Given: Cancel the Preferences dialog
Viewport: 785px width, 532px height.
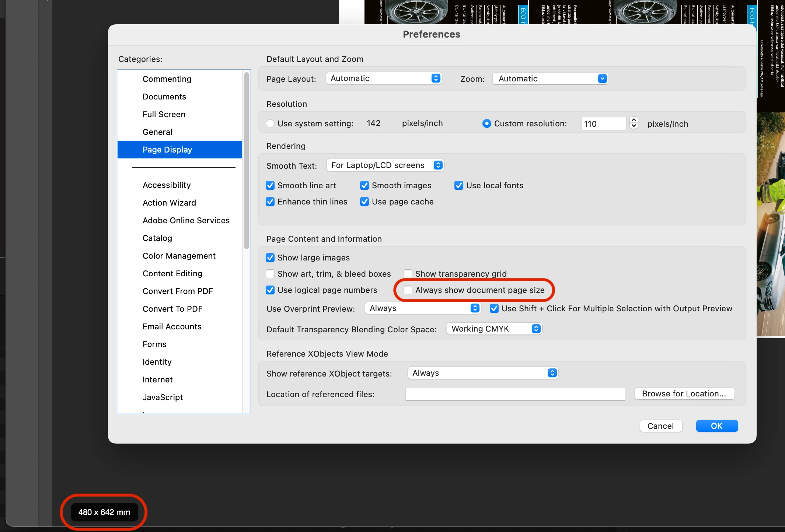Looking at the screenshot, I should pyautogui.click(x=660, y=426).
